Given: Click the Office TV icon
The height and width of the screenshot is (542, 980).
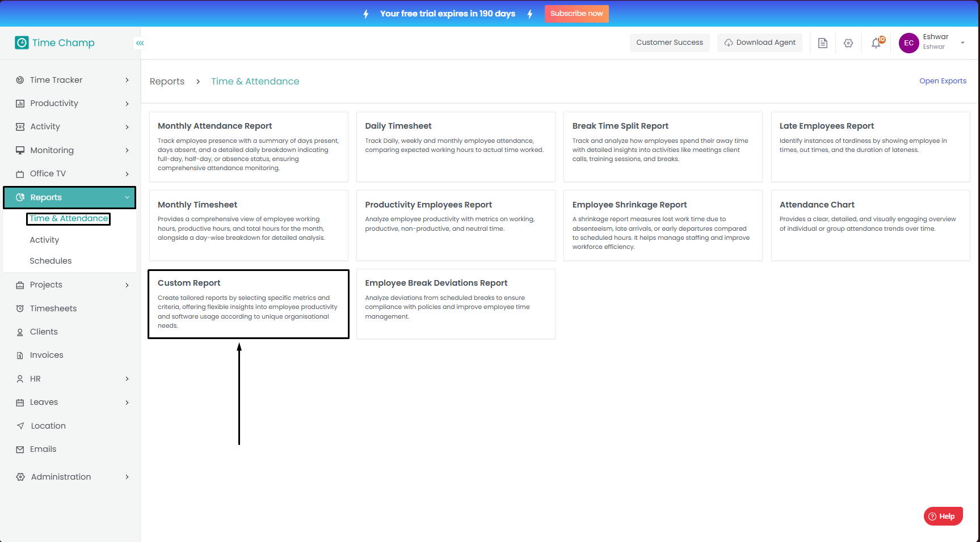Looking at the screenshot, I should [x=20, y=174].
